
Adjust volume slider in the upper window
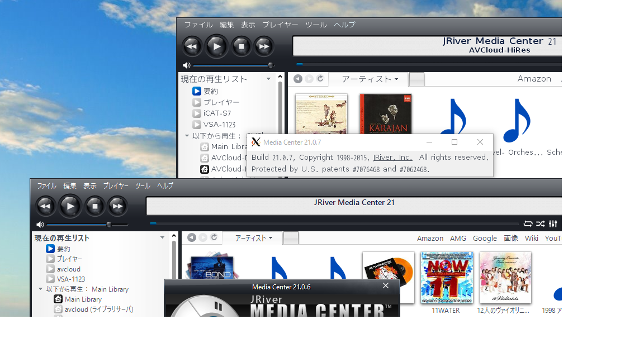click(233, 65)
